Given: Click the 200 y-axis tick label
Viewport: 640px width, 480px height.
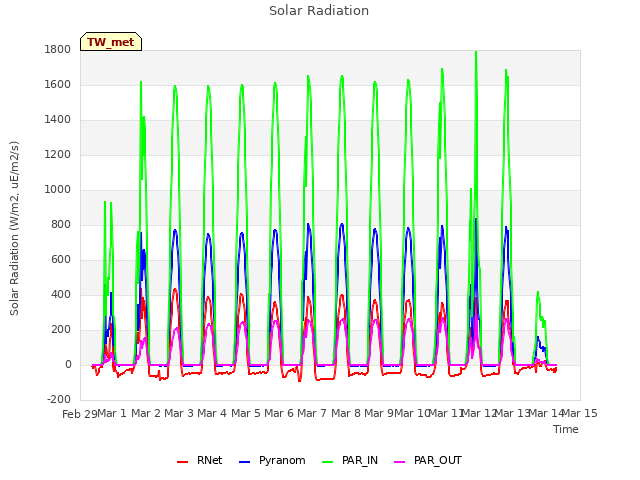Looking at the screenshot, I should click(61, 330).
